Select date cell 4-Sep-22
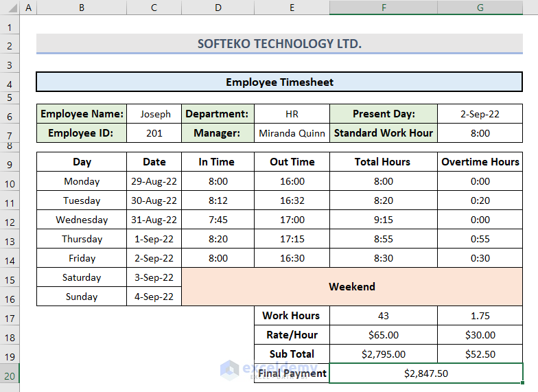This screenshot has height=392, width=538. 154,297
